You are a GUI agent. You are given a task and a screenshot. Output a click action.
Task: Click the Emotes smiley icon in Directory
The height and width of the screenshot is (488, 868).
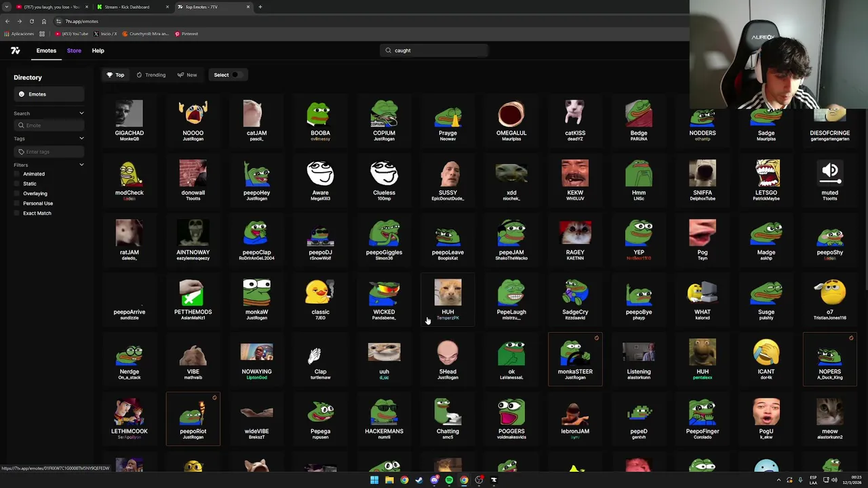22,94
